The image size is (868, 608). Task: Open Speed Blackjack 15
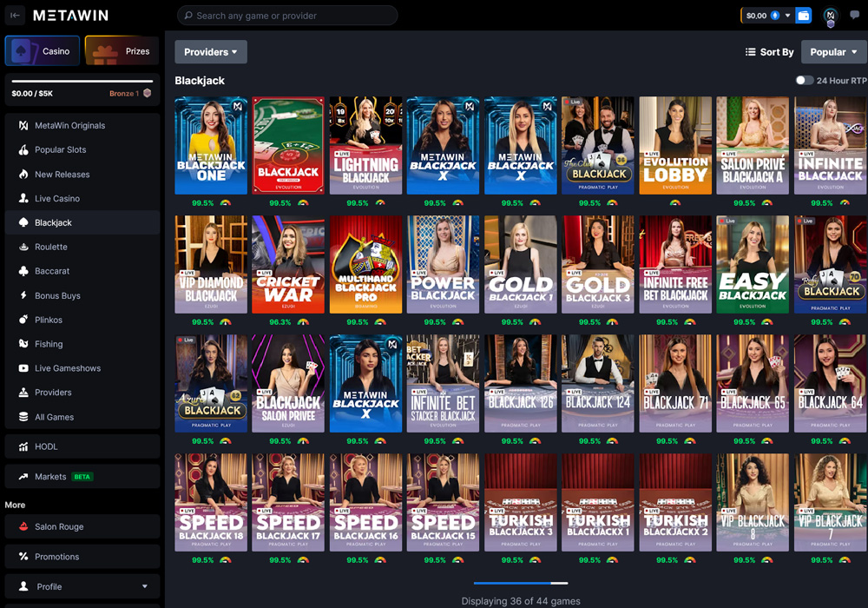pyautogui.click(x=443, y=503)
